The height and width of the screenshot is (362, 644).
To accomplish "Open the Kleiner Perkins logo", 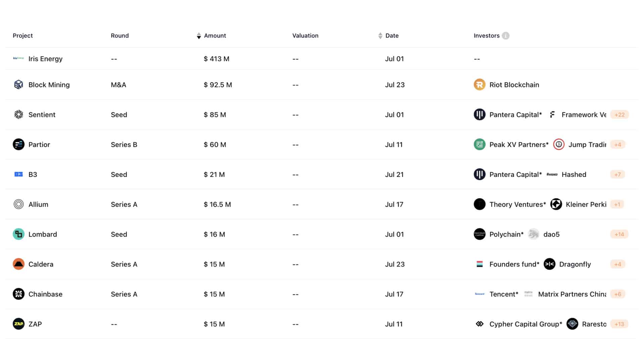I will click(556, 204).
